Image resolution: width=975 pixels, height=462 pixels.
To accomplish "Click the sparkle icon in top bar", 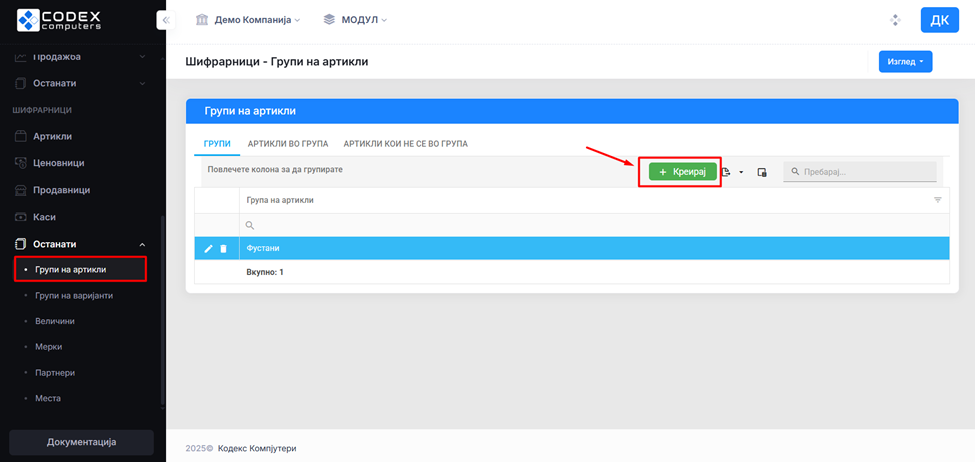I will (895, 20).
